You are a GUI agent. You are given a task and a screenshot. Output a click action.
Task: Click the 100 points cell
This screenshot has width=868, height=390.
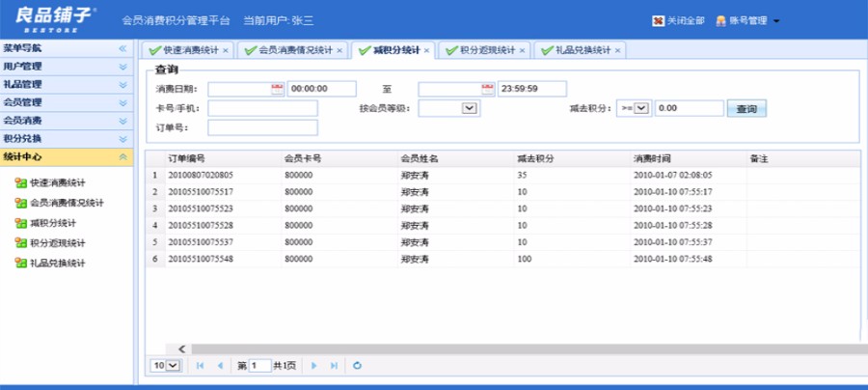coord(572,259)
